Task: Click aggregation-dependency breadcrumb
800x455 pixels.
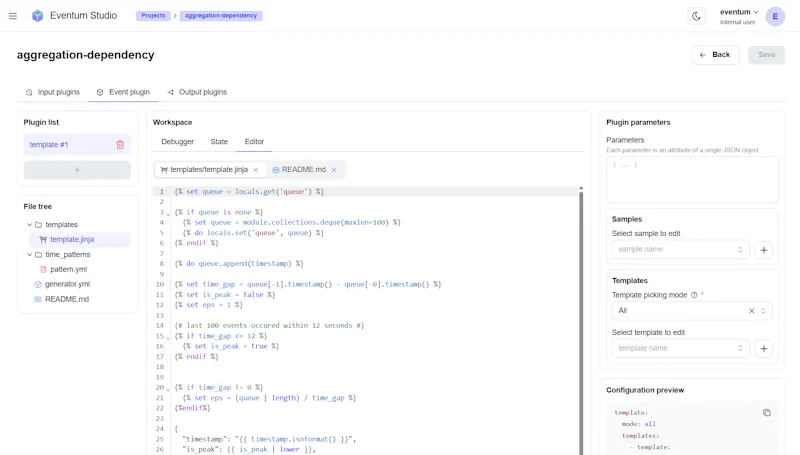Action: click(x=221, y=16)
